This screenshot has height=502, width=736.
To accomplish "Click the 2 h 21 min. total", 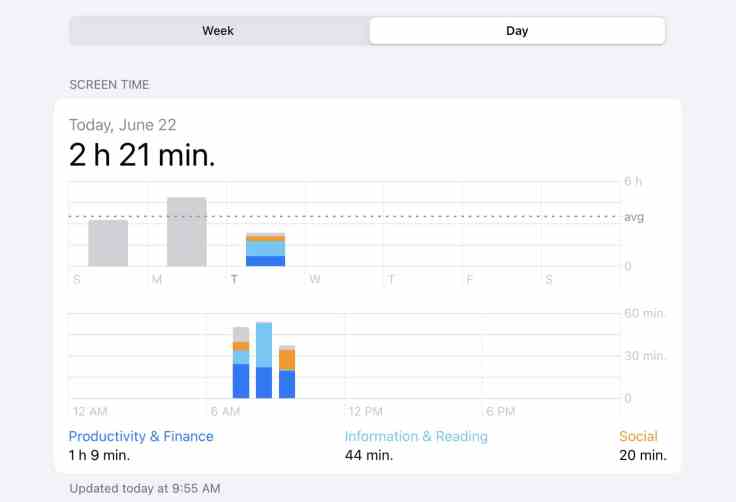I will (142, 155).
